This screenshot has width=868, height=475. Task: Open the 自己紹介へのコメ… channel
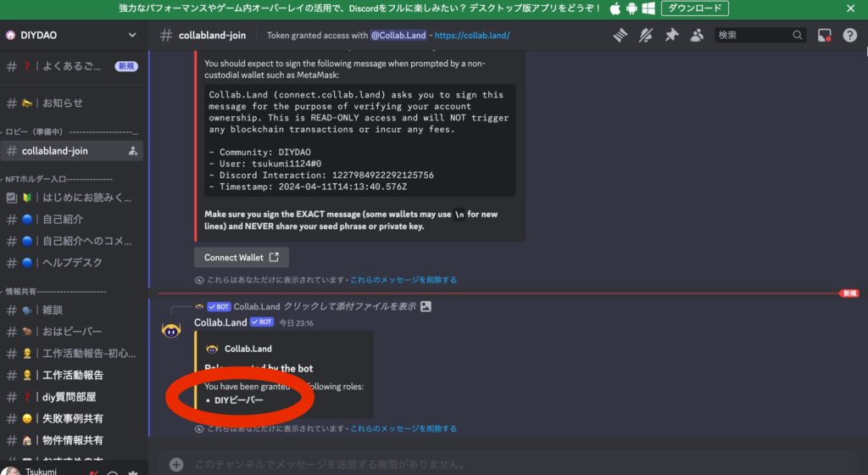[x=72, y=241]
